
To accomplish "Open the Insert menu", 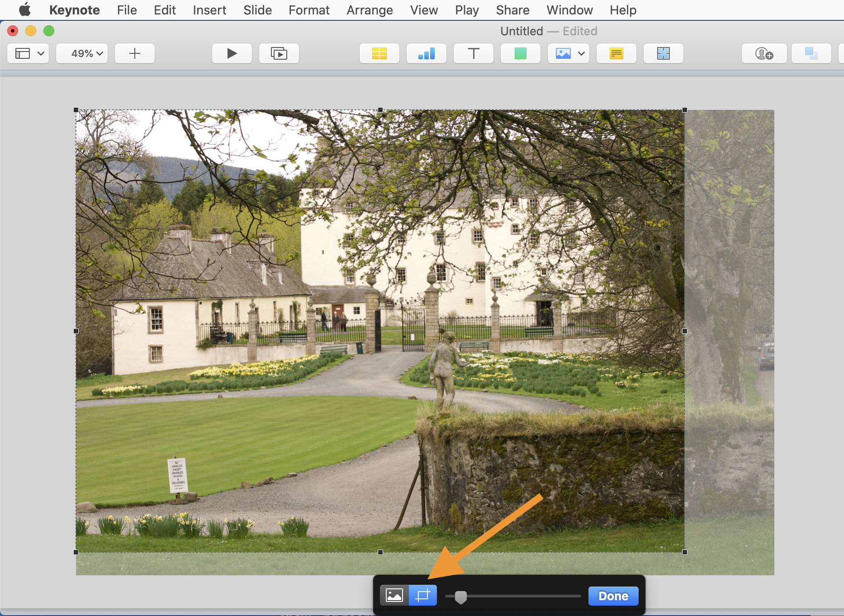I will pyautogui.click(x=209, y=10).
